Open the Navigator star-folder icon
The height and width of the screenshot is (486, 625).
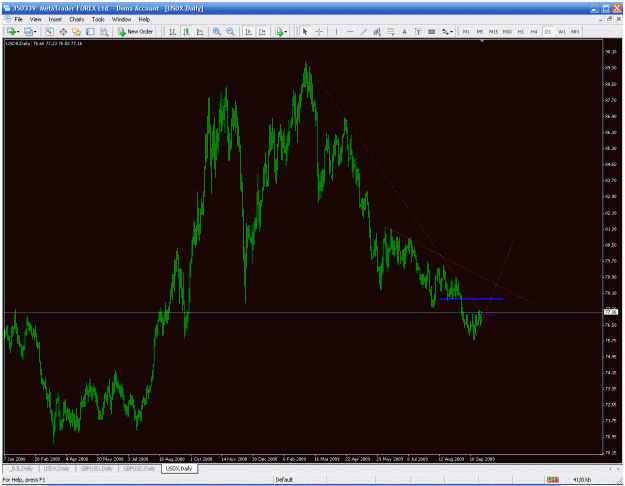[77, 31]
